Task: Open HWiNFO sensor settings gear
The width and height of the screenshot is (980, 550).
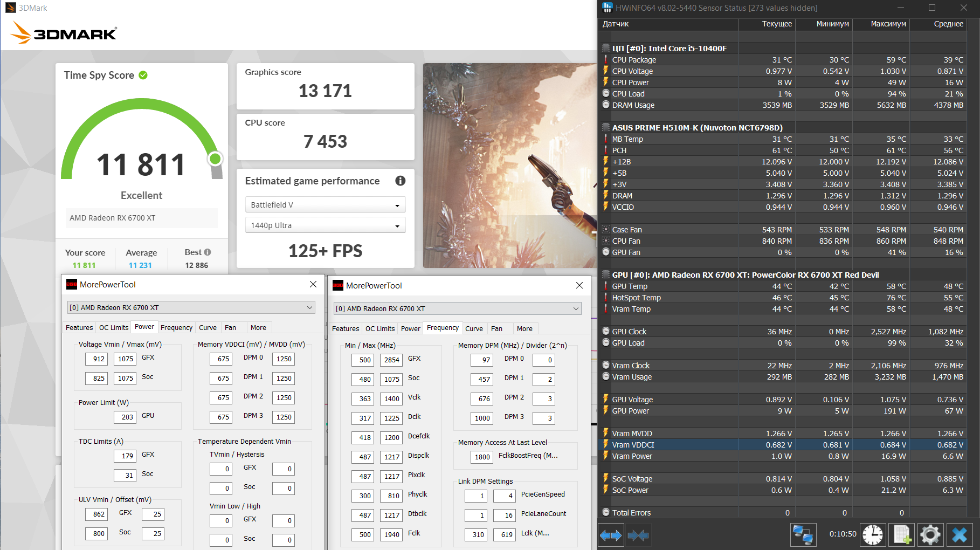Action: click(x=930, y=535)
